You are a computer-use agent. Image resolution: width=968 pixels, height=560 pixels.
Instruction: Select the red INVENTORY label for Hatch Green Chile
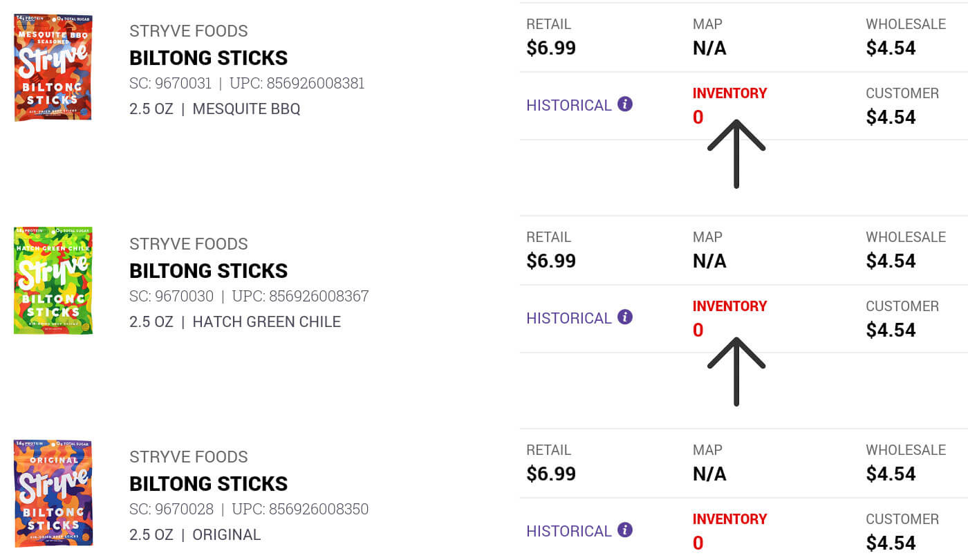click(x=729, y=306)
